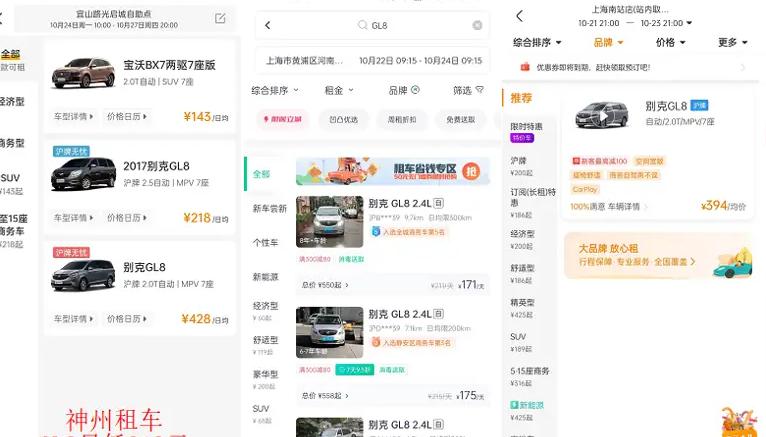Open 价格日历 for 别克GL8 ¥428
Screen dimensions: 766x437
point(127,318)
